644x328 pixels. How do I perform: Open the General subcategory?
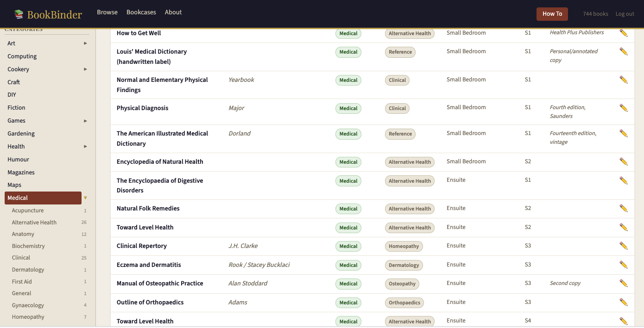pos(21,293)
